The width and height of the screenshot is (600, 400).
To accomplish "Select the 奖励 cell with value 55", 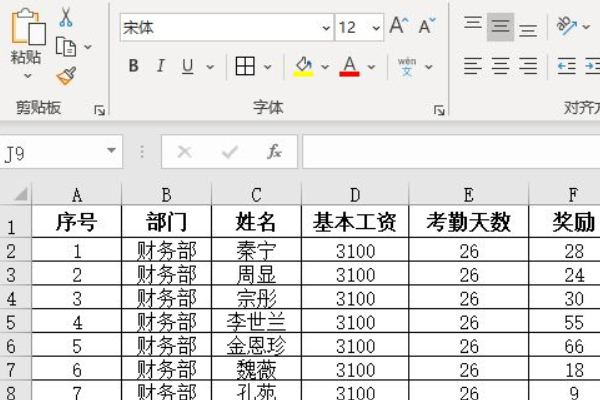I will [x=565, y=322].
